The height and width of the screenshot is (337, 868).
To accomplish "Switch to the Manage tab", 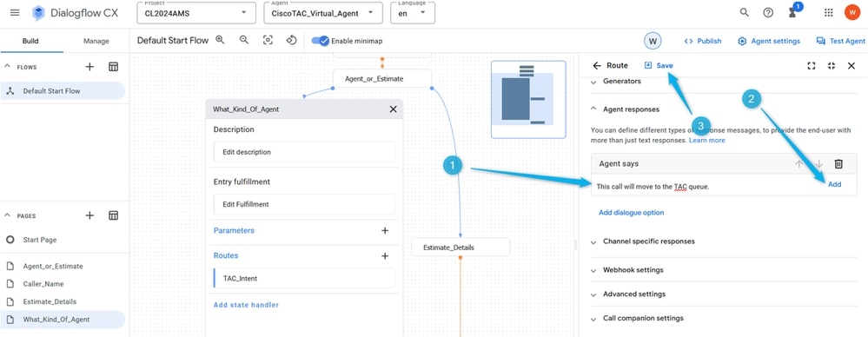I will coord(96,41).
